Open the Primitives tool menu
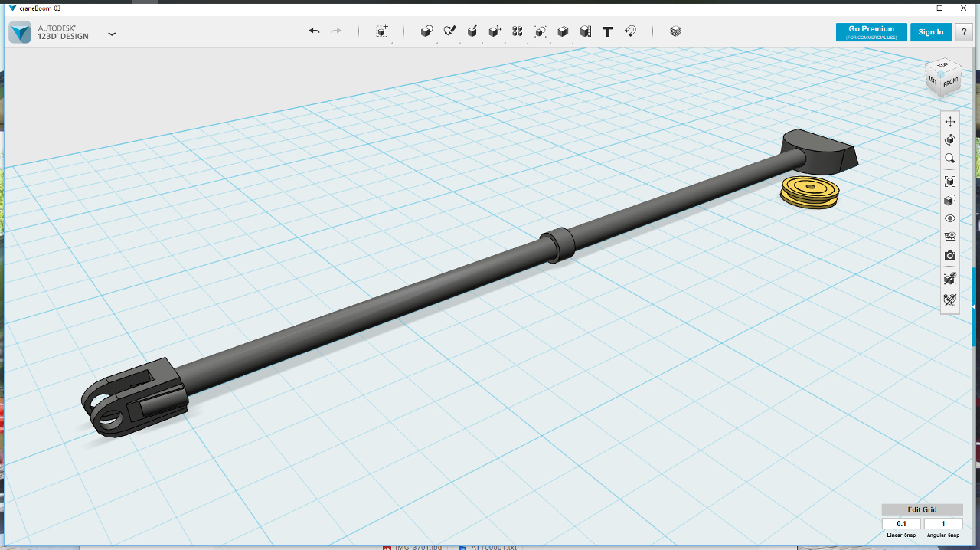 [427, 31]
